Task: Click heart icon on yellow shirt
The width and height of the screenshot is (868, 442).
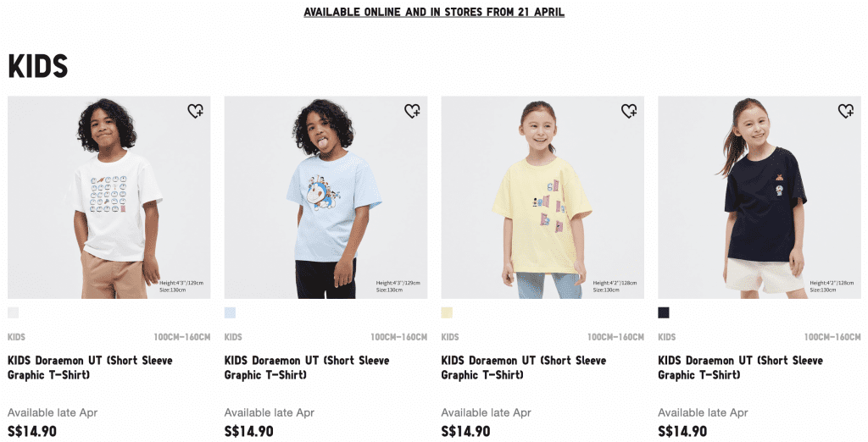Action: 629,111
